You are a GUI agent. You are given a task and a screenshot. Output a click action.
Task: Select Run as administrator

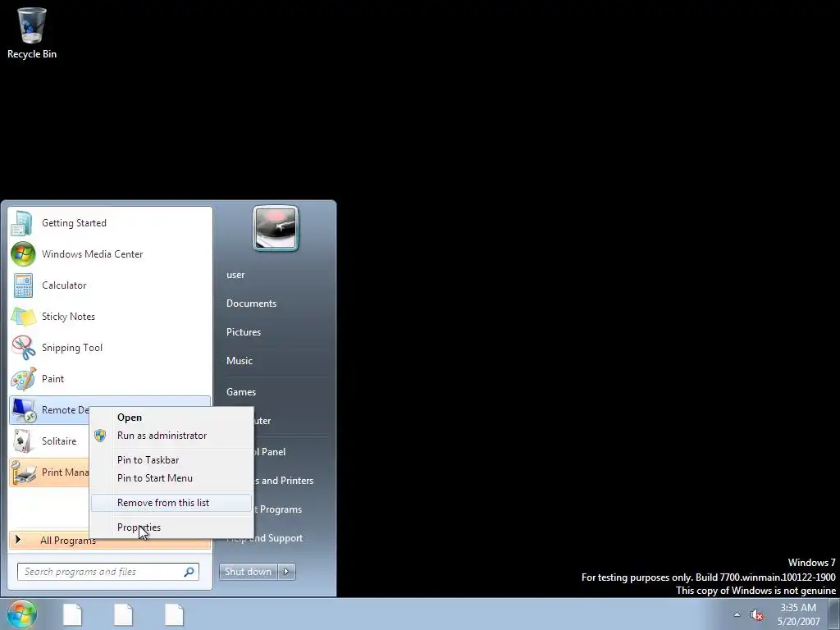171,436
